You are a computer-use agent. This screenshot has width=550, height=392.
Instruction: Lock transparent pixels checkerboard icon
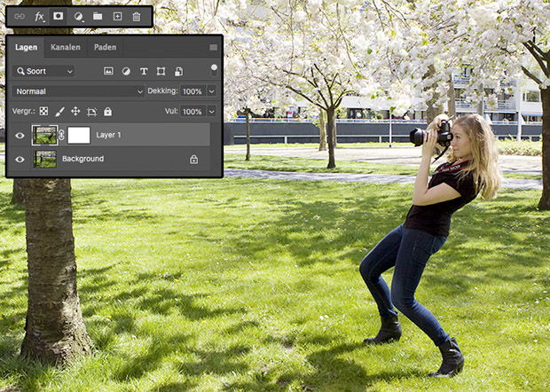pos(43,112)
